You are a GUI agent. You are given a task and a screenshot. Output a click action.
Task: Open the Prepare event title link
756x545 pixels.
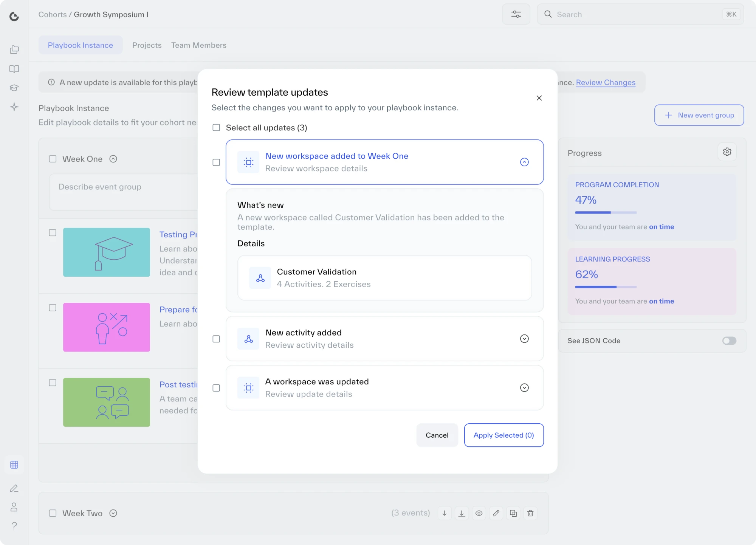(178, 310)
